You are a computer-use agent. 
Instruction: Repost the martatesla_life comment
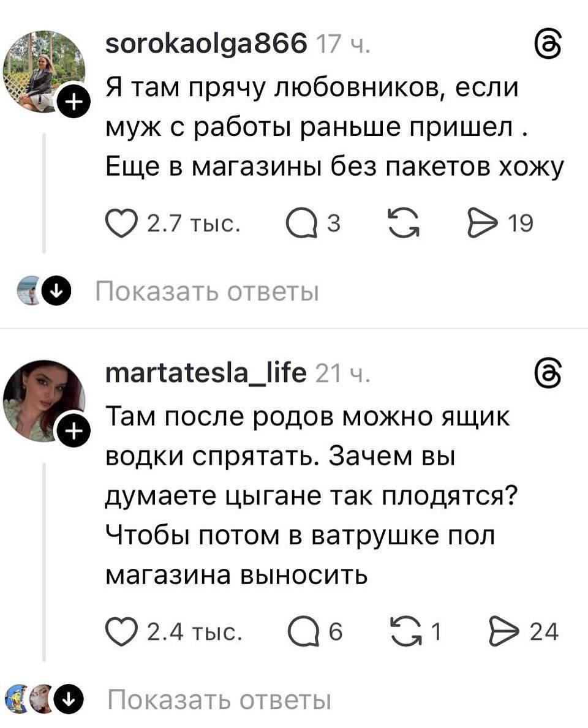point(402,631)
